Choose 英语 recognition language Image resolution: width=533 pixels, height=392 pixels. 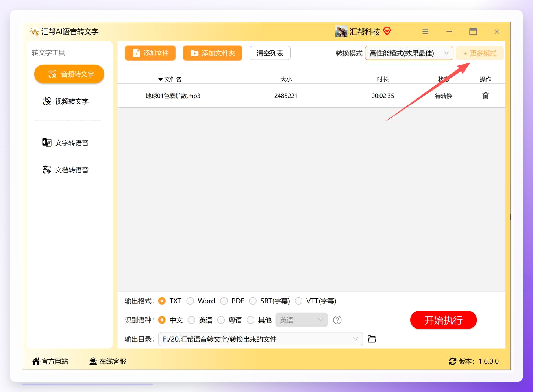tap(191, 320)
